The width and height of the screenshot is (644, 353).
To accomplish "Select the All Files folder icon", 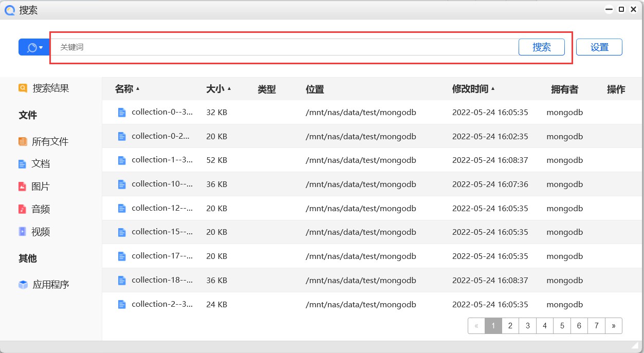I will [x=23, y=141].
